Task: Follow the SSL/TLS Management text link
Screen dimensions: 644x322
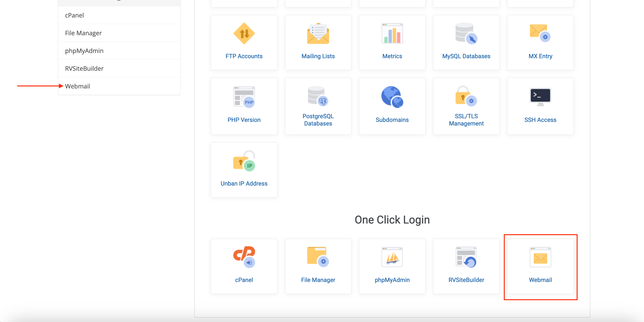Action: click(466, 120)
